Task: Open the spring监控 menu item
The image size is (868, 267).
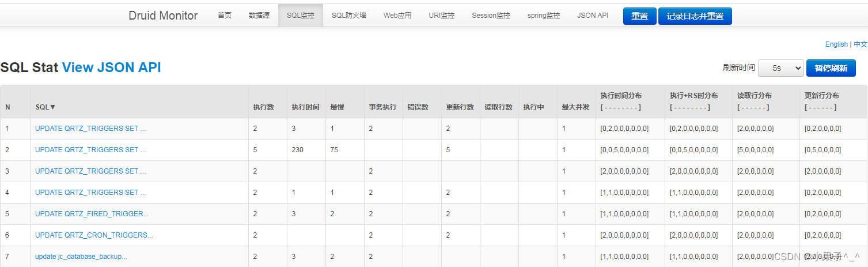Action: 544,16
